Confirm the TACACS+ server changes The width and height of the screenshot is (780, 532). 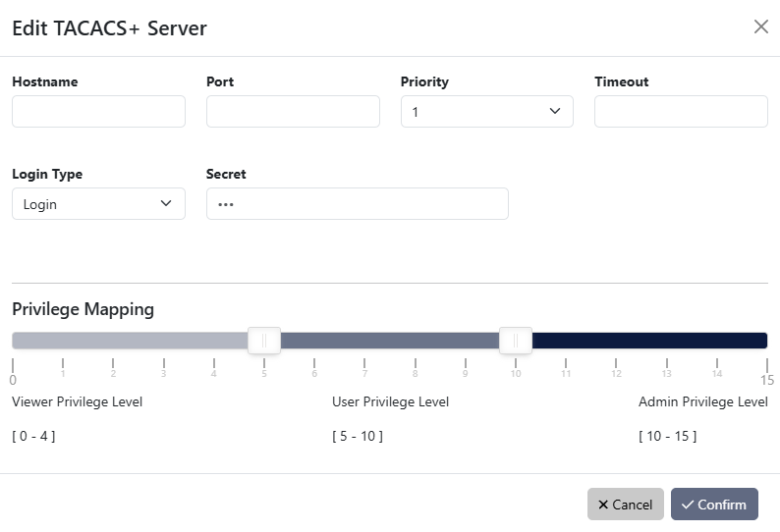pos(714,505)
